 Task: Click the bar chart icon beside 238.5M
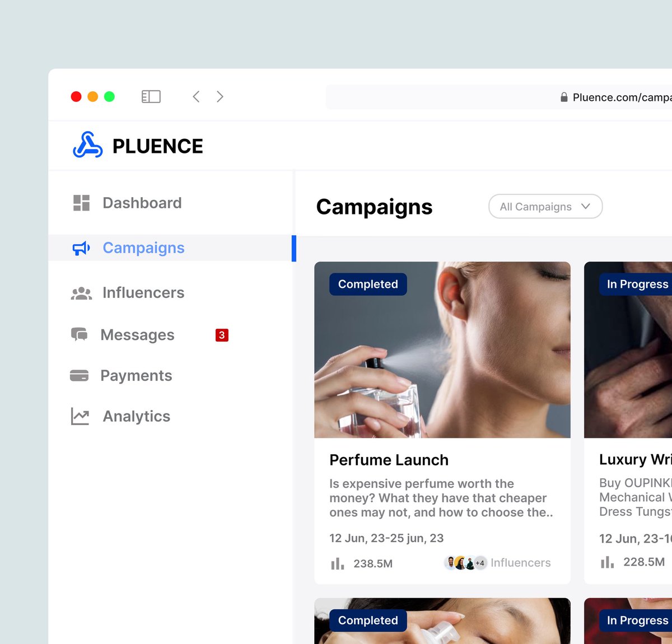337,563
